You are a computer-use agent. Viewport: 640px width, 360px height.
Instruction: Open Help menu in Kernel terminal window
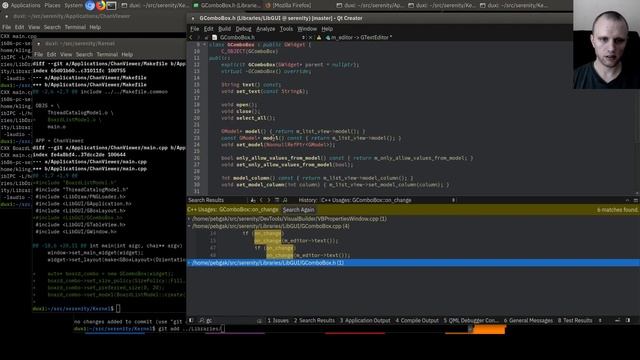(127, 54)
